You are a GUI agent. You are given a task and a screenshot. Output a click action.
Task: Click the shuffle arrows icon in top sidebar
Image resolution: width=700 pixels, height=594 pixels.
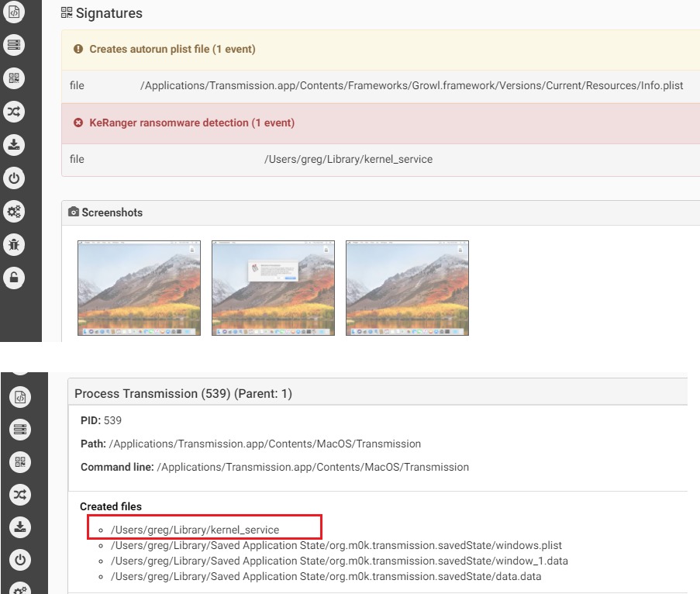click(14, 112)
